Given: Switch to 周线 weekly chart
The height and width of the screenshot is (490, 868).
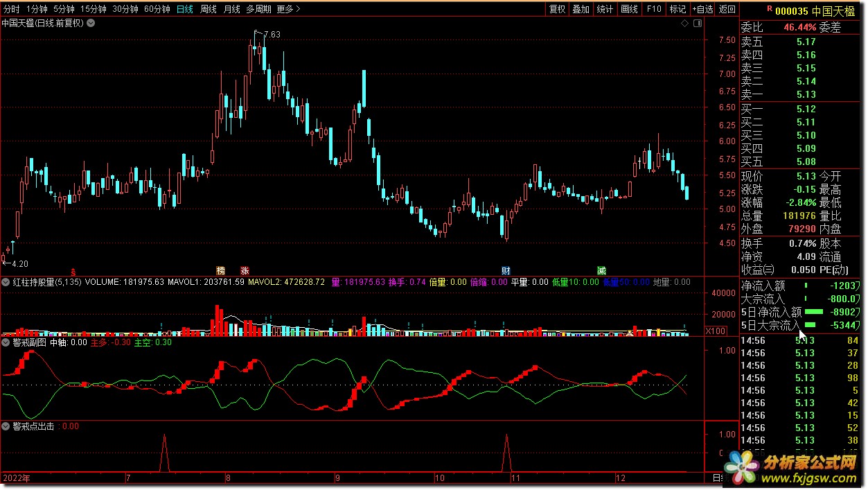Looking at the screenshot, I should (209, 9).
